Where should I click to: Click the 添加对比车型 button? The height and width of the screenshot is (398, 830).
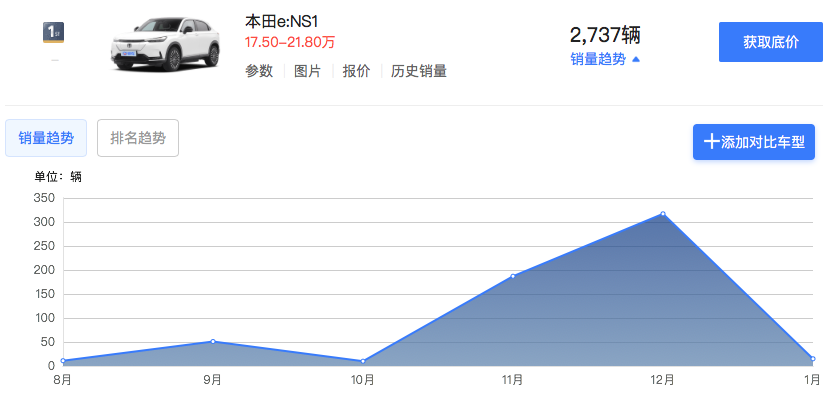tap(754, 142)
